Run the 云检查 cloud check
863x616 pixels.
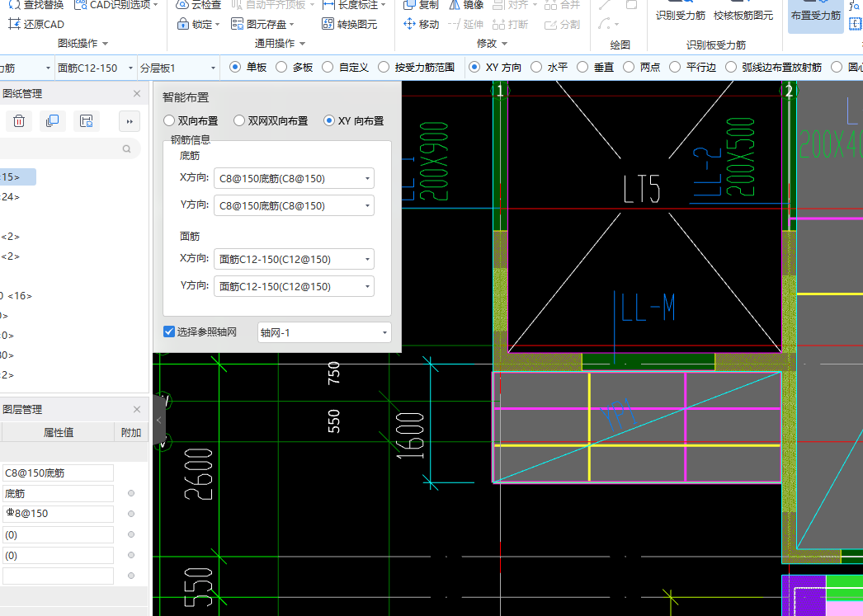coord(198,4)
